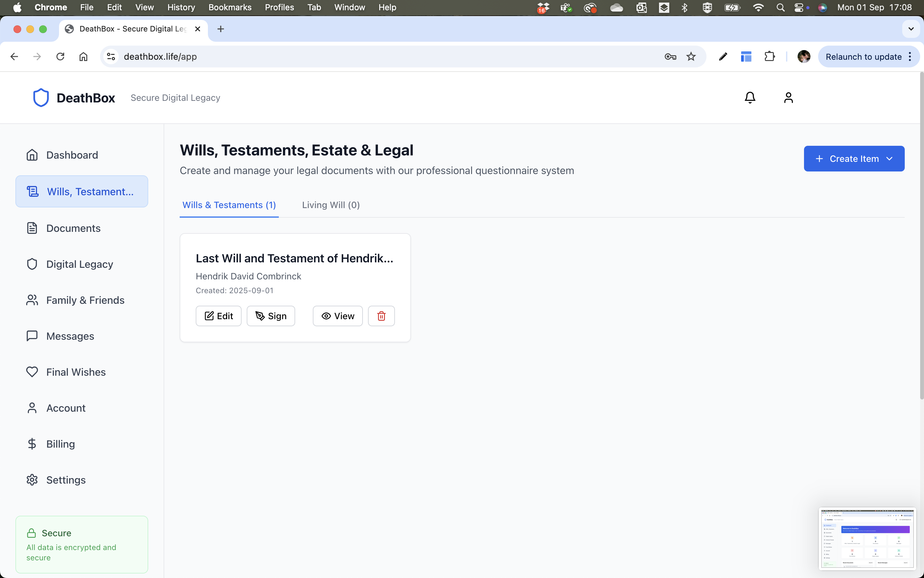Go to Dashboard in the sidebar
924x578 pixels.
(x=82, y=155)
